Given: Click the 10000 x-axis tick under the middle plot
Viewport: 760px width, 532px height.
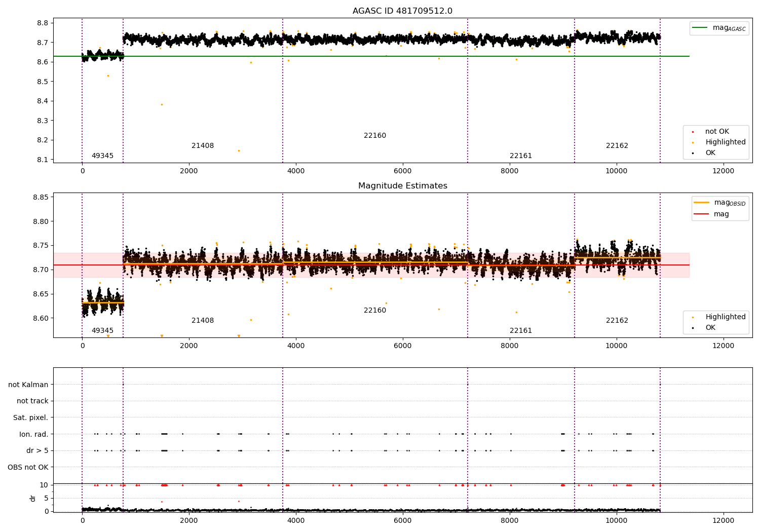Looking at the screenshot, I should [617, 346].
